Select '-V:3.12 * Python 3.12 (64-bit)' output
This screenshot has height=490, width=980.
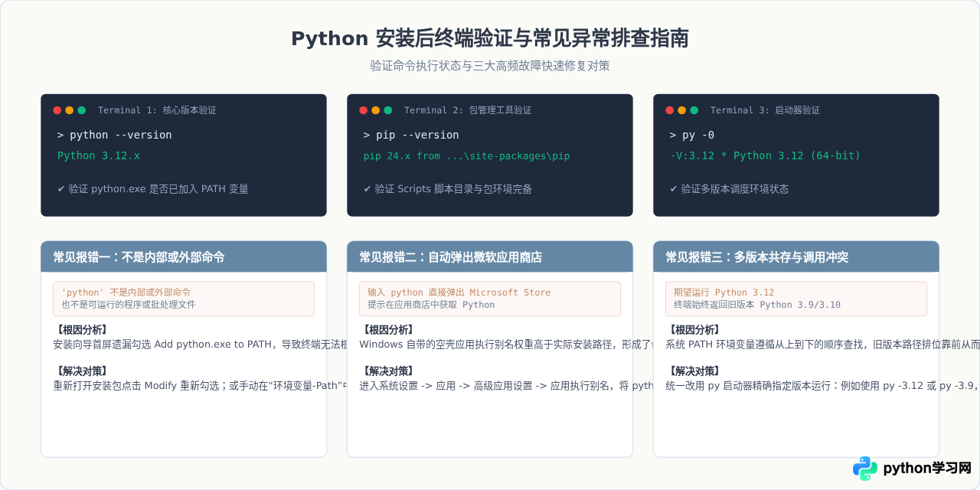[x=766, y=155]
